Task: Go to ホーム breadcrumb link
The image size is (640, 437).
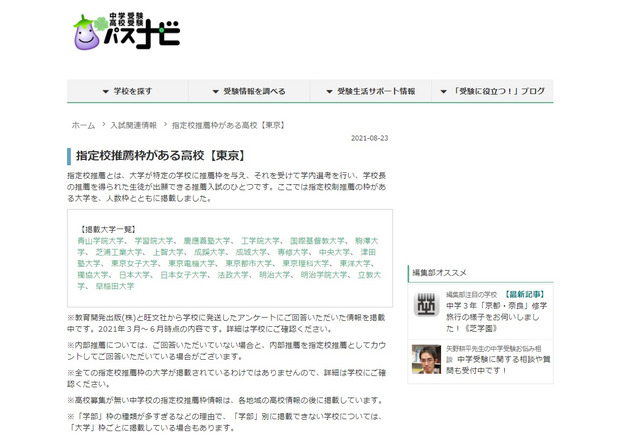Action: [83, 125]
